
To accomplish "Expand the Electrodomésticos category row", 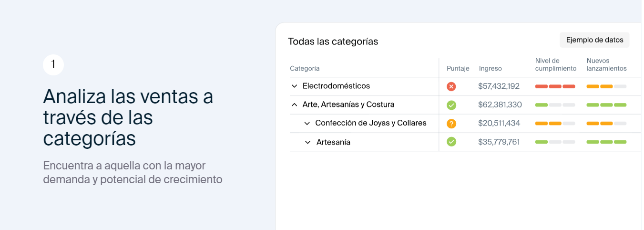I will coord(294,86).
